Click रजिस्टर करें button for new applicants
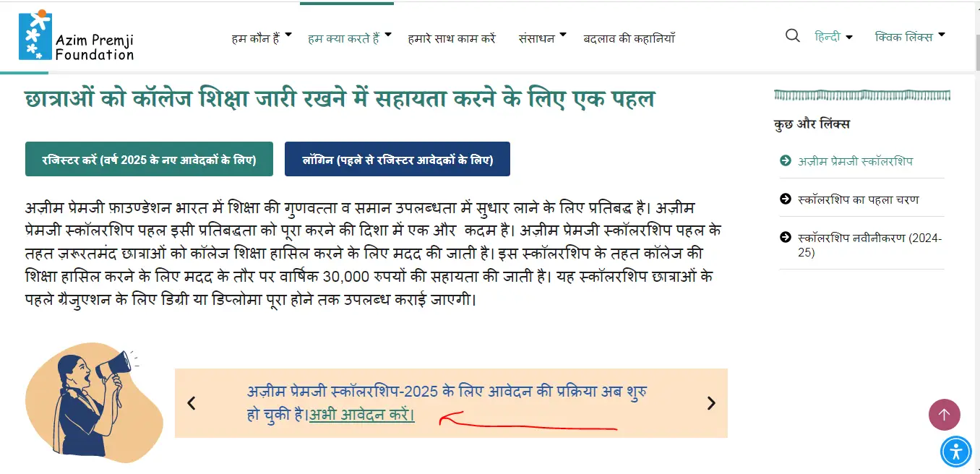This screenshot has width=980, height=474. point(149,159)
